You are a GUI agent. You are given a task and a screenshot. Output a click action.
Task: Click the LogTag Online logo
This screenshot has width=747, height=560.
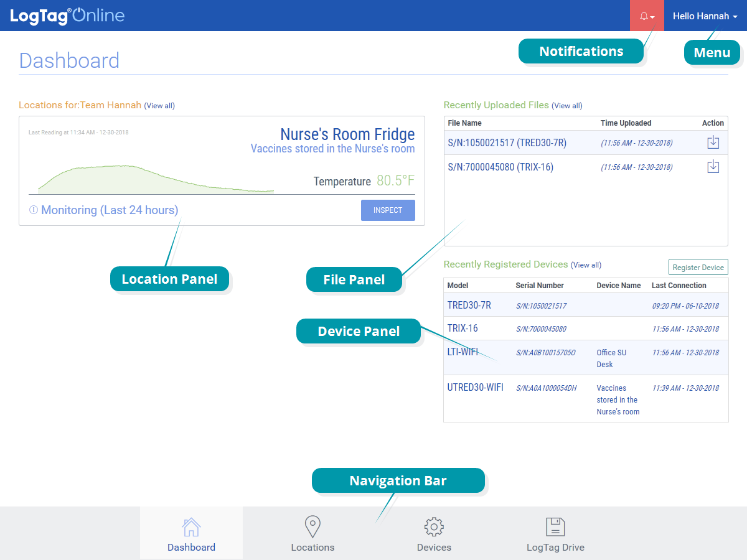(67, 16)
